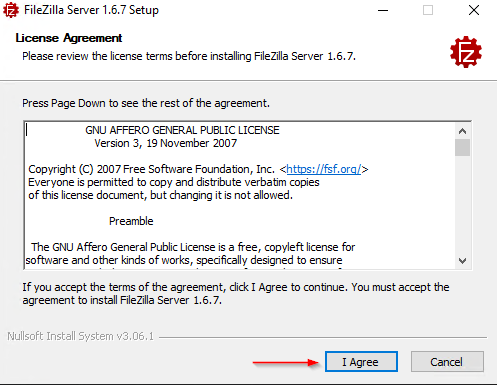This screenshot has width=497, height=385.
Task: Click the Preamble heading in license text
Action: click(131, 221)
